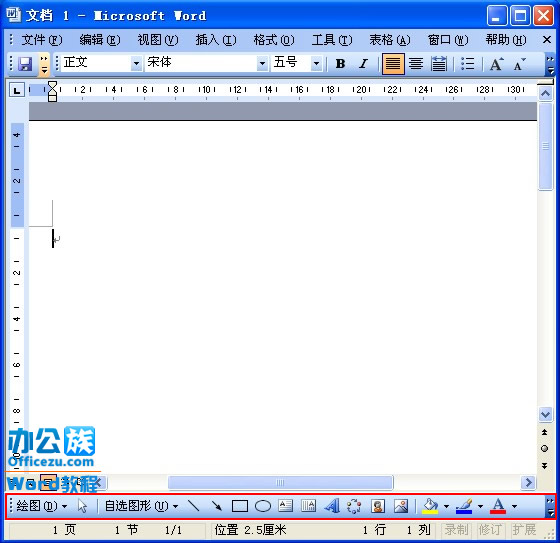Open 工具(T) menu
Viewport: 560px width, 543px height.
tap(332, 40)
